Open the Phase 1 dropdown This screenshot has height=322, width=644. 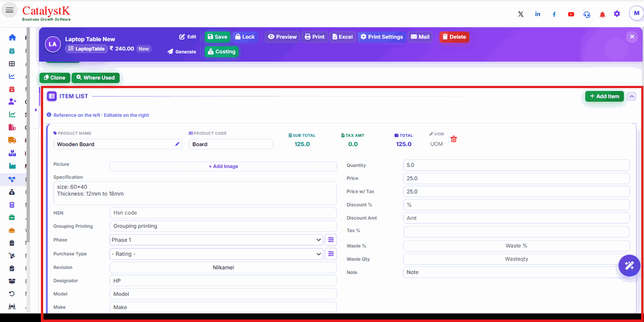(x=216, y=240)
